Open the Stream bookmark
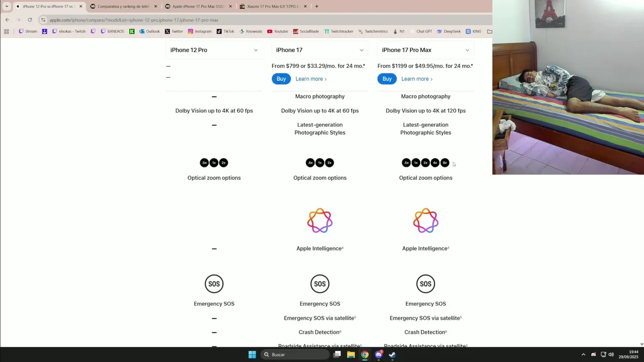Viewport: 644px width, 362px height. (x=28, y=31)
